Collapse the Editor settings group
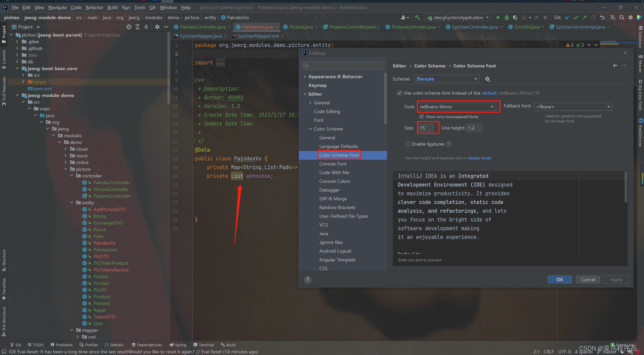The image size is (644, 355). point(305,94)
